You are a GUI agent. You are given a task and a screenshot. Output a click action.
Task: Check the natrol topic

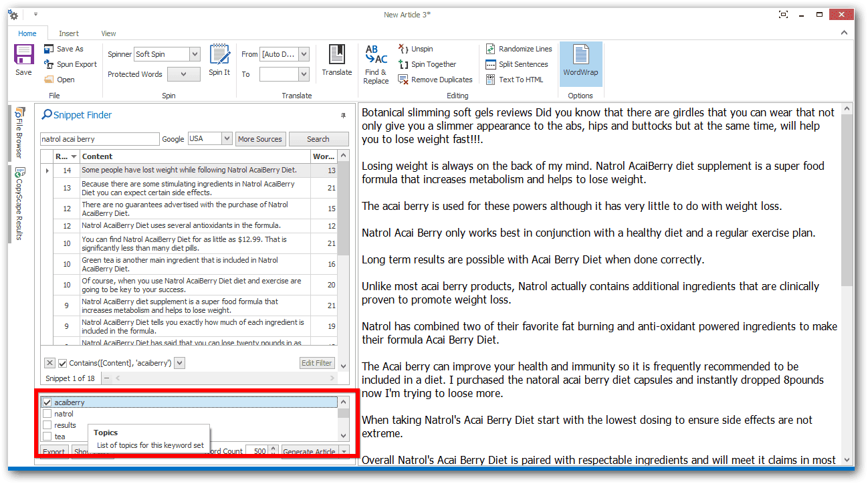click(47, 414)
